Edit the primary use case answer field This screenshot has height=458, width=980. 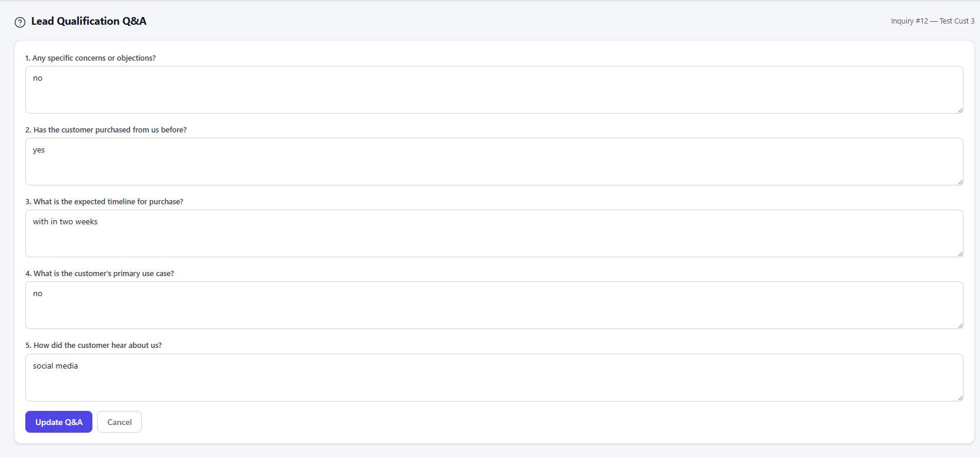tap(494, 305)
